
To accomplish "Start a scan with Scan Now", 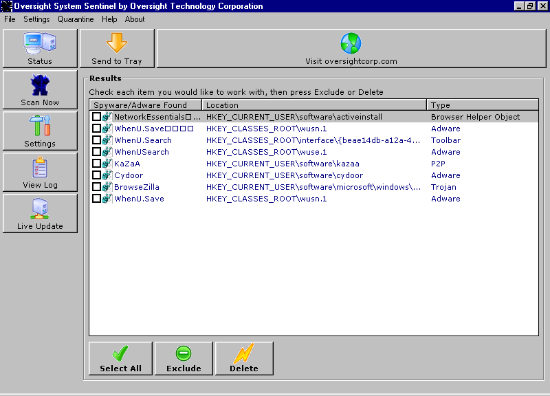I will 40,89.
